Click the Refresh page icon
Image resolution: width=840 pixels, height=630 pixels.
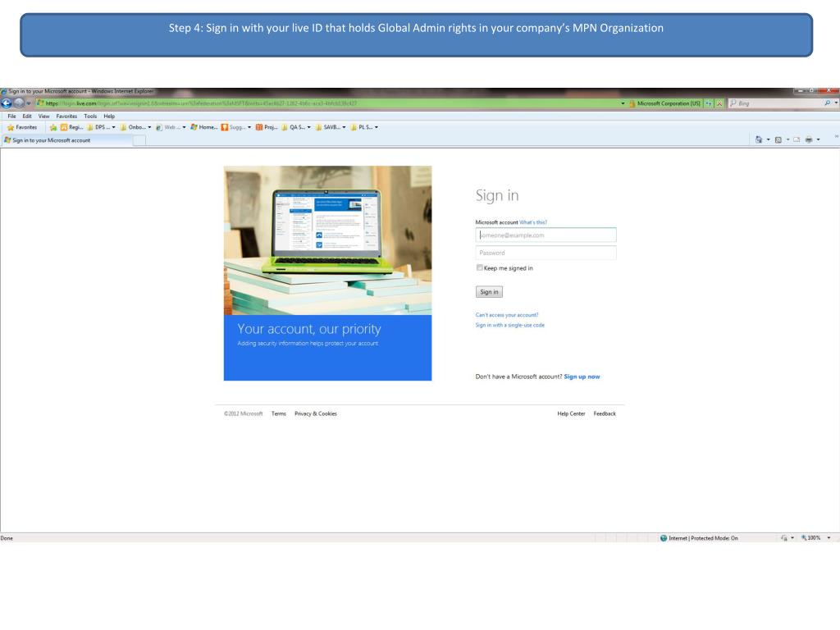click(709, 103)
